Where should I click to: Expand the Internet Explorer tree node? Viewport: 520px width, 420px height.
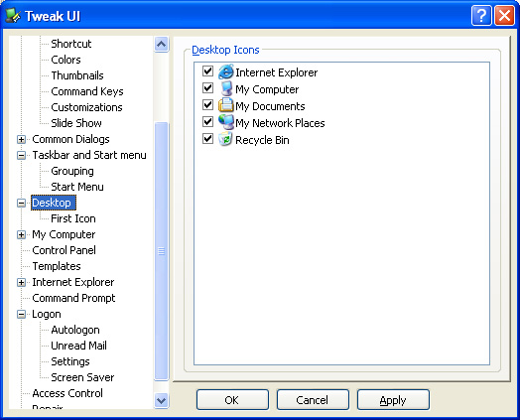coord(21,283)
